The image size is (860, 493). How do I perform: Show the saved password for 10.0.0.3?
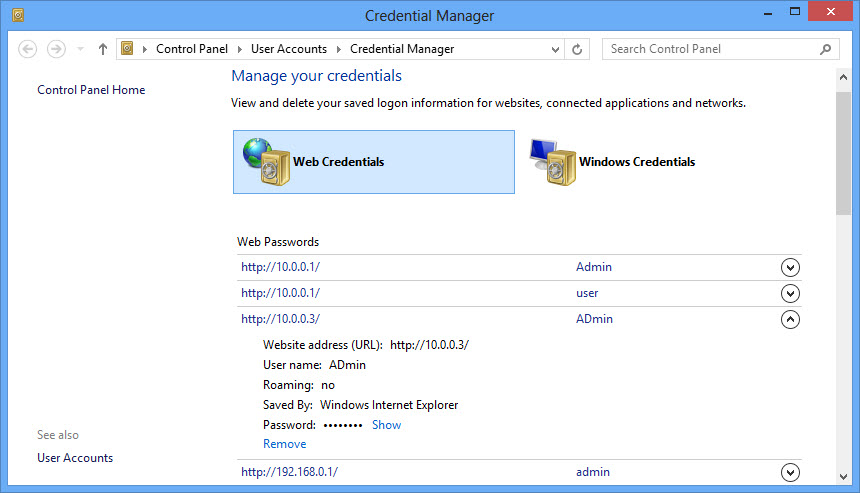(x=386, y=425)
